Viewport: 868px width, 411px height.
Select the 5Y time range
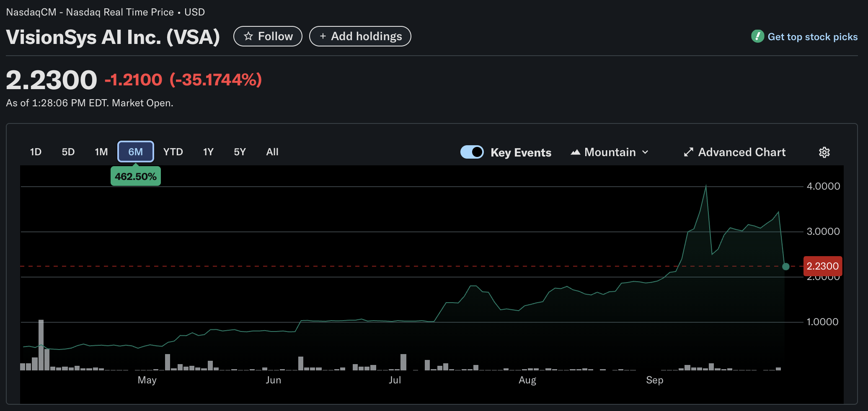click(240, 152)
